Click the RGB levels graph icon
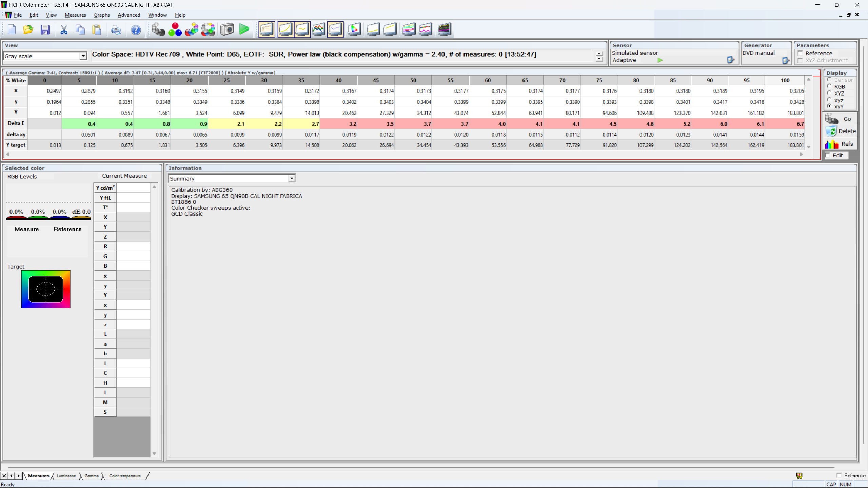The height and width of the screenshot is (488, 868). pos(318,29)
